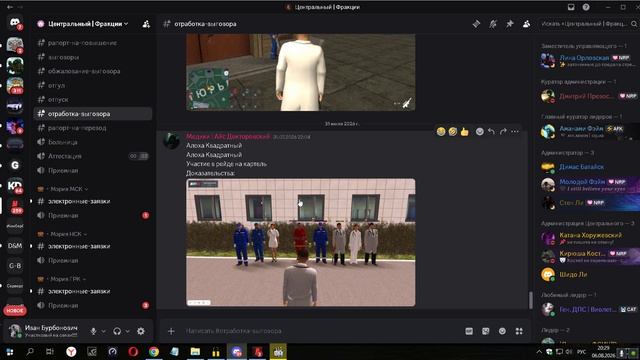Open Windows Start menu

[x=10, y=352]
